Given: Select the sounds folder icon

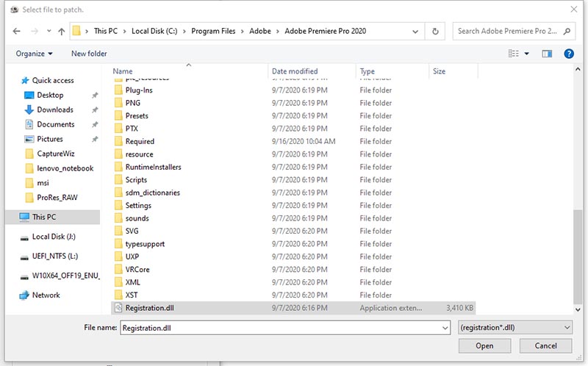Looking at the screenshot, I should pyautogui.click(x=118, y=218).
